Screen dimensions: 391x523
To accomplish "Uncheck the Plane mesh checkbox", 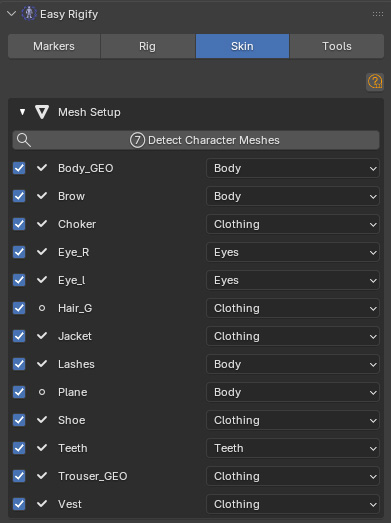I will pyautogui.click(x=19, y=392).
